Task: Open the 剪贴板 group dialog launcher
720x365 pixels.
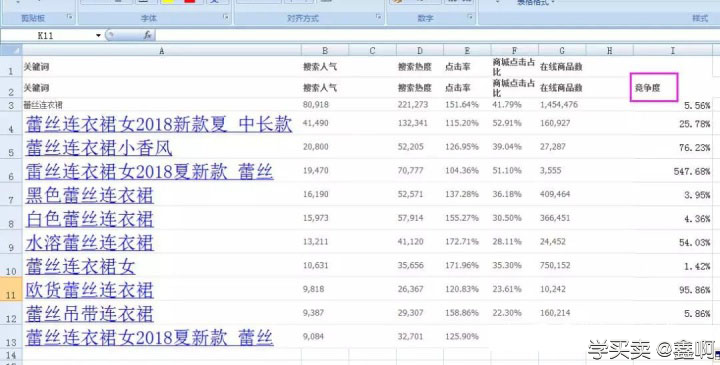Action: click(x=70, y=17)
